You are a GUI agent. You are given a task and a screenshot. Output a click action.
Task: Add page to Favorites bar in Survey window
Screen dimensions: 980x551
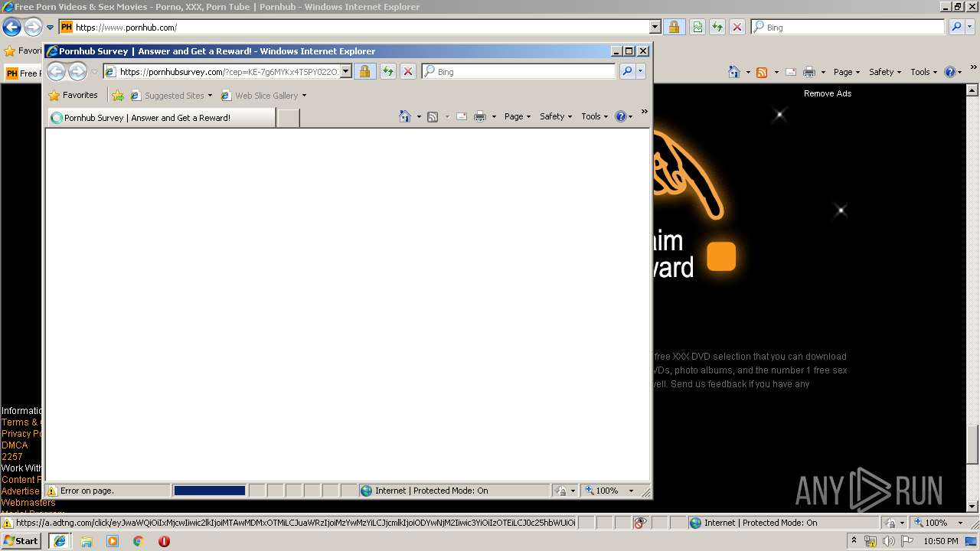117,96
